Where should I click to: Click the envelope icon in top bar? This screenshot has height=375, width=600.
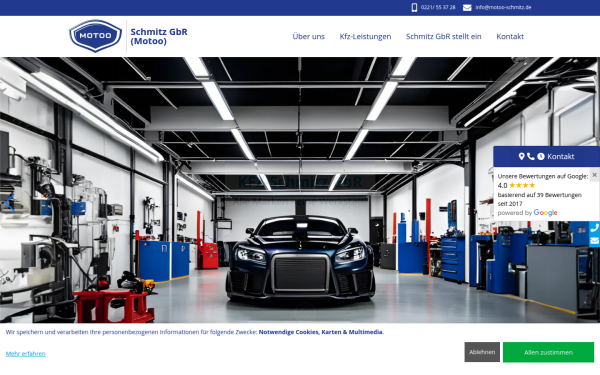(x=467, y=8)
